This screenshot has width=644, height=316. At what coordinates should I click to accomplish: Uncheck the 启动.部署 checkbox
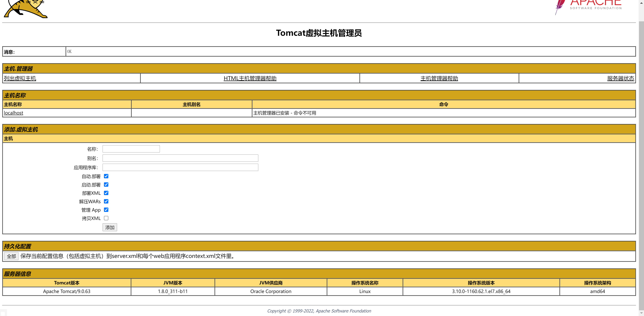point(106,185)
